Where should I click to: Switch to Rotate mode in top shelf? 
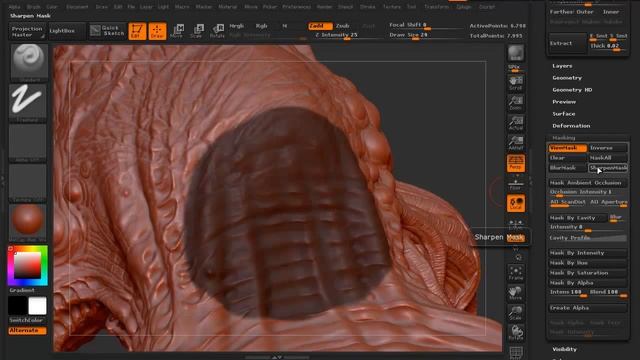pos(217,31)
